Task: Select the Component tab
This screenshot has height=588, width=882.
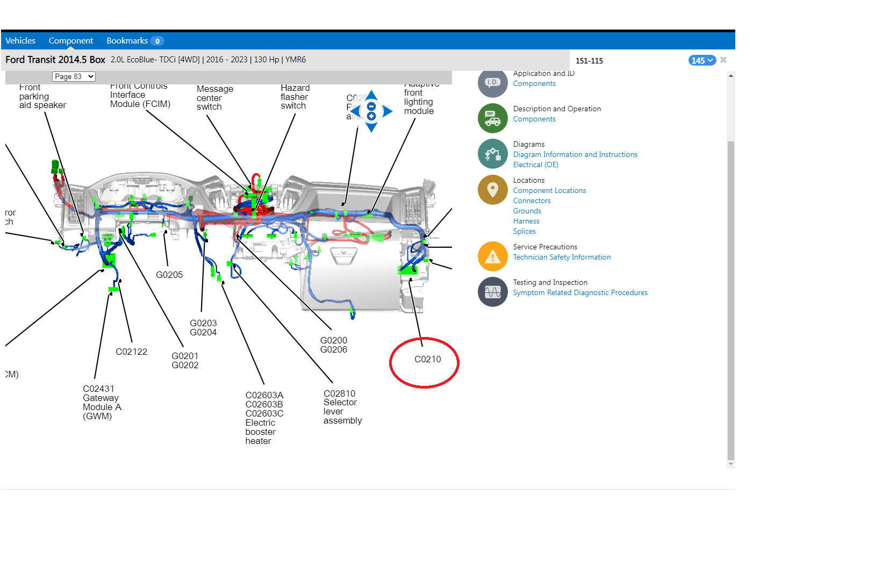Action: tap(71, 41)
